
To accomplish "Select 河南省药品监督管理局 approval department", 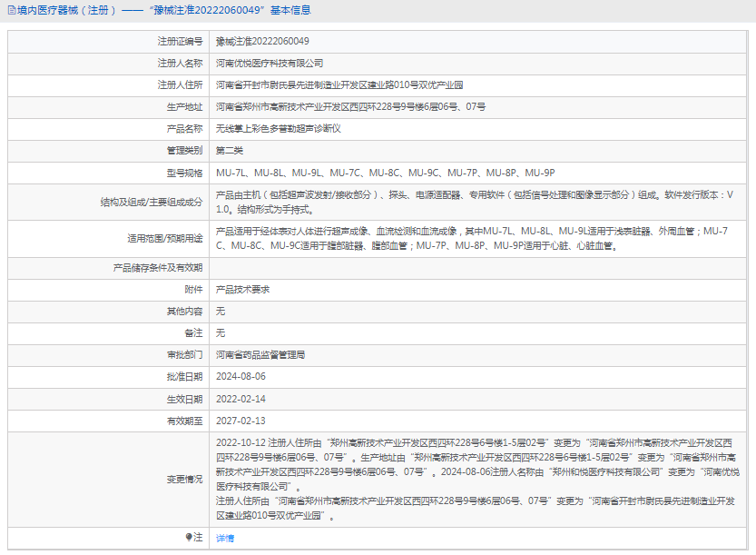I will [x=260, y=355].
